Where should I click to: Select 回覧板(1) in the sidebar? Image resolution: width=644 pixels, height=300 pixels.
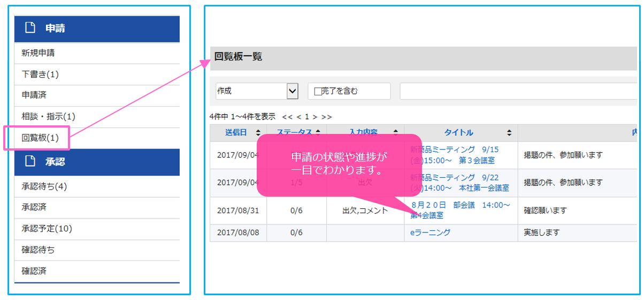97,138
